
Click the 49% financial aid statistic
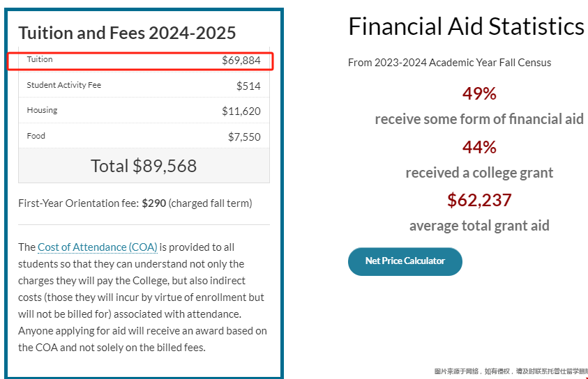(479, 93)
